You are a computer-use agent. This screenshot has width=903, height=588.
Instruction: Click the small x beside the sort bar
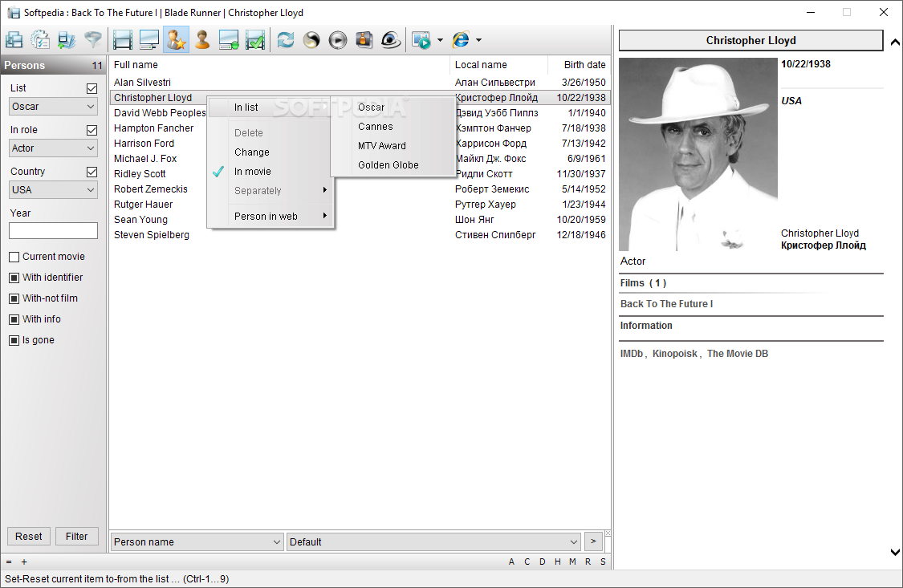coord(608,533)
